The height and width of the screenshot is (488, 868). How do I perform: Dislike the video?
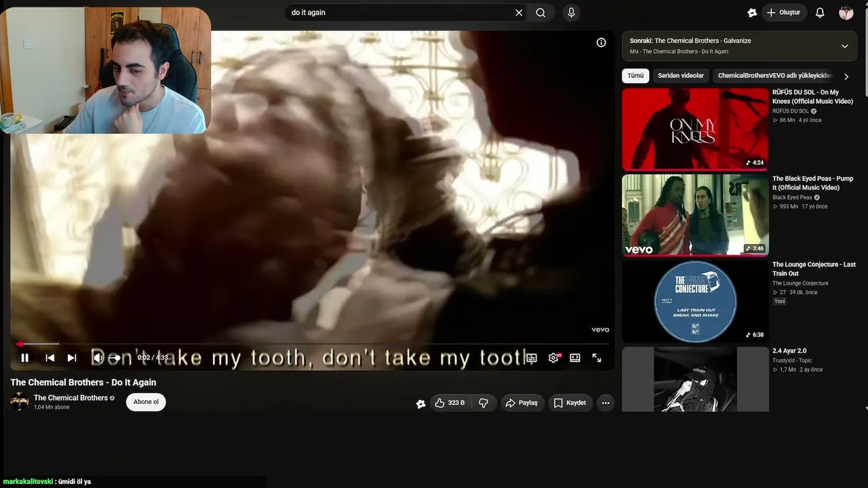(483, 403)
